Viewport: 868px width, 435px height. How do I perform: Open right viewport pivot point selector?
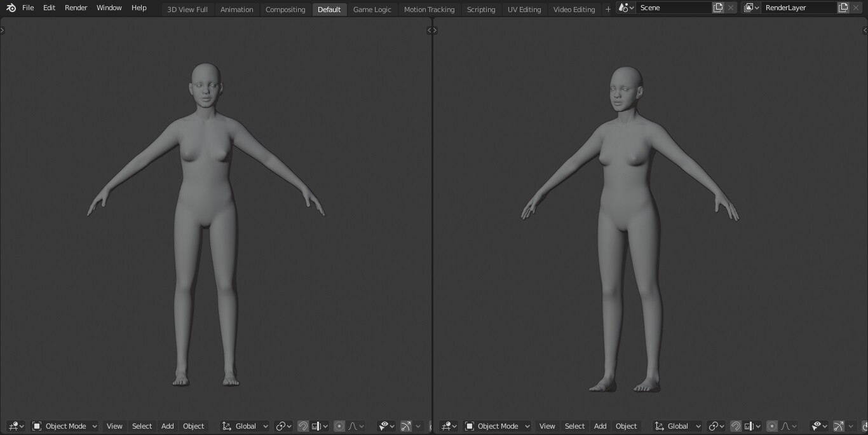[x=717, y=426]
